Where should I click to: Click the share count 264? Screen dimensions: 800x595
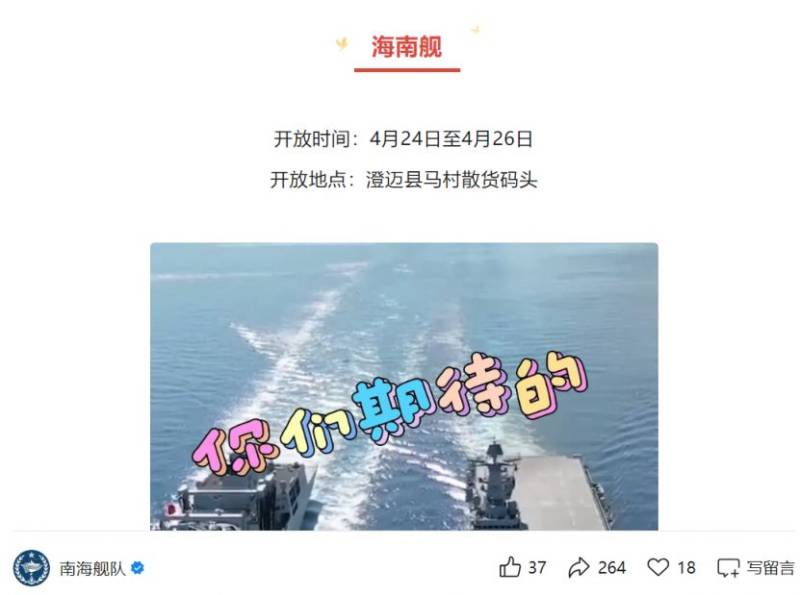[612, 567]
